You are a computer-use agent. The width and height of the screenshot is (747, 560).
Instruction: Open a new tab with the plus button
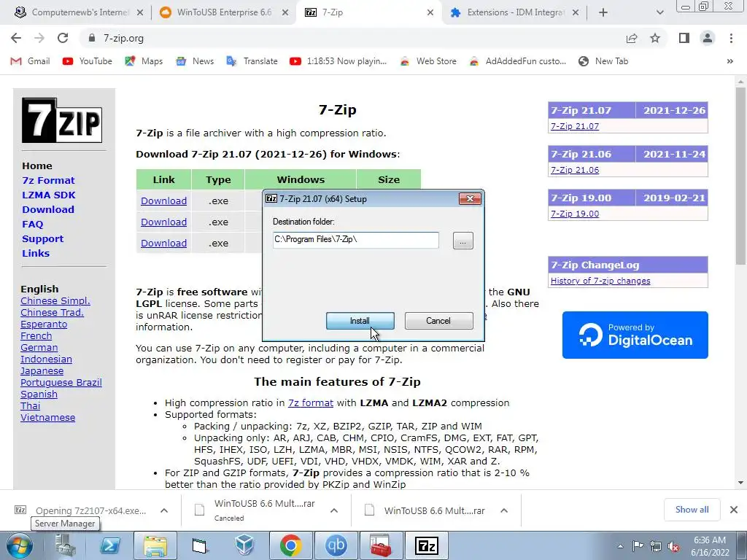(603, 12)
